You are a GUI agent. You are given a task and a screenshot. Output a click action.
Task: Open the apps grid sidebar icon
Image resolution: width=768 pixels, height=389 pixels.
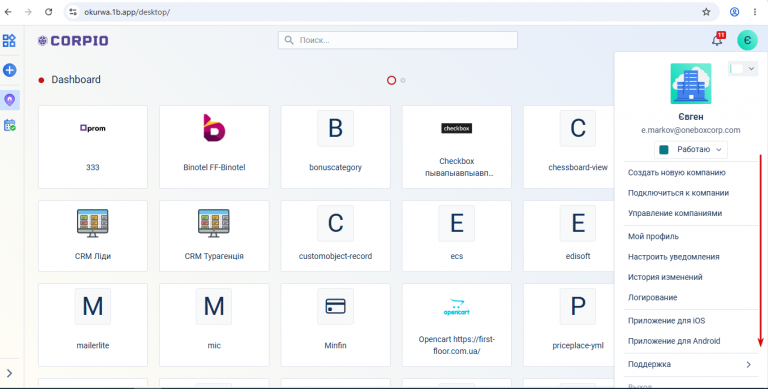(9, 41)
